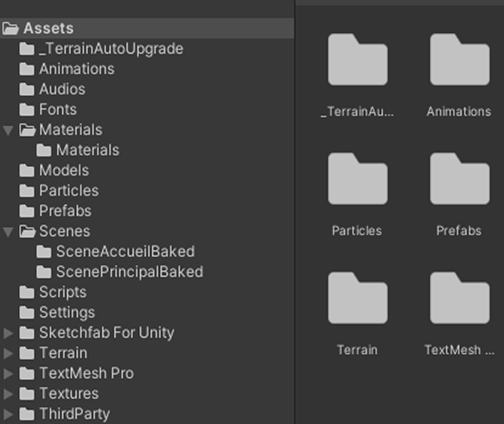Click the Audios folder icon in tree
Screen dimensions: 504x424
coord(27,89)
